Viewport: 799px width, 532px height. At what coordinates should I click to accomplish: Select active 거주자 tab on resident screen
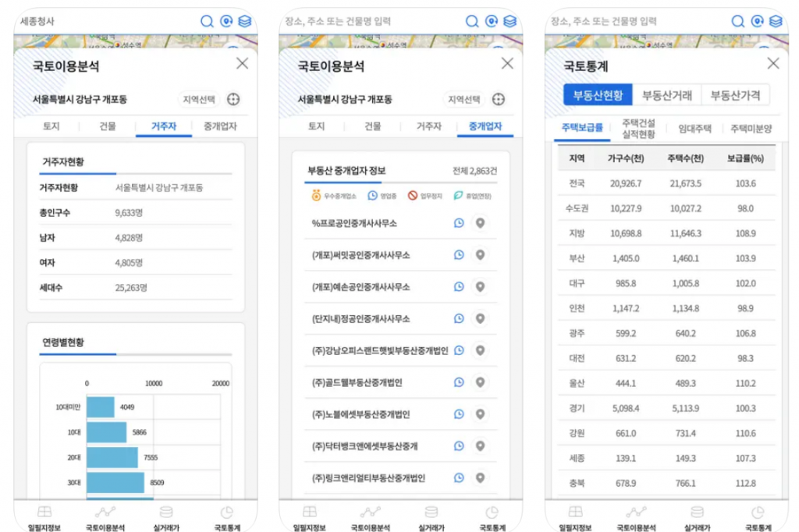[x=164, y=126]
